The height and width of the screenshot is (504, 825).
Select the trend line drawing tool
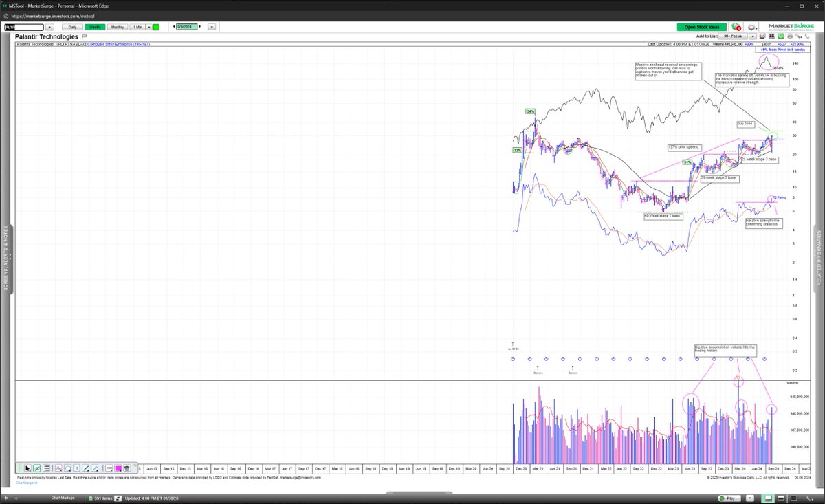pos(85,468)
